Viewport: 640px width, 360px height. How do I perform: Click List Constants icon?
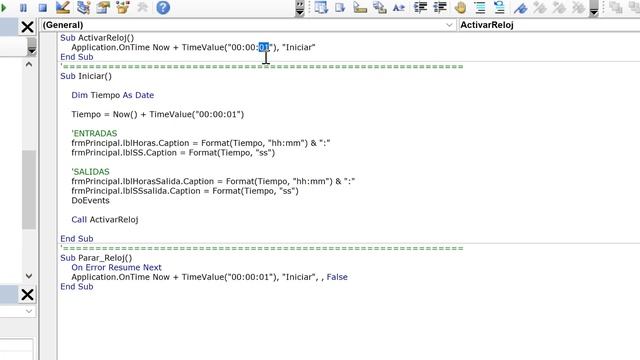point(340,7)
